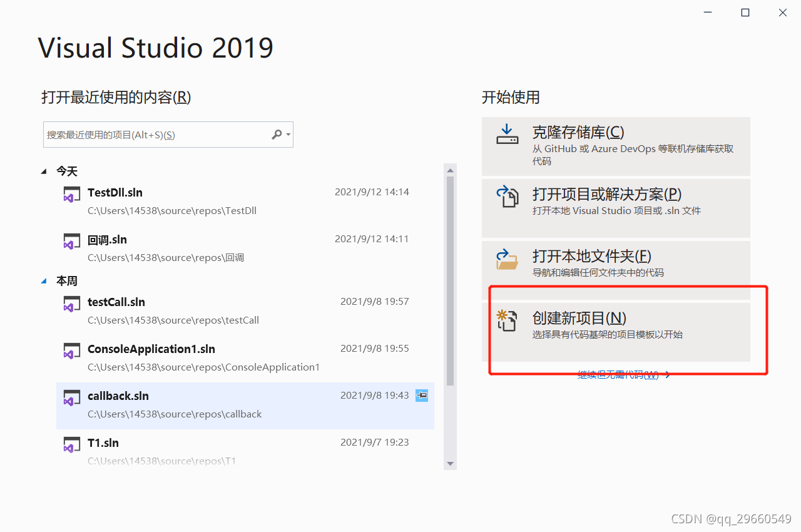Image resolution: width=801 pixels, height=532 pixels.
Task: Click the date 2021/9/7 19:23
Action: (375, 442)
